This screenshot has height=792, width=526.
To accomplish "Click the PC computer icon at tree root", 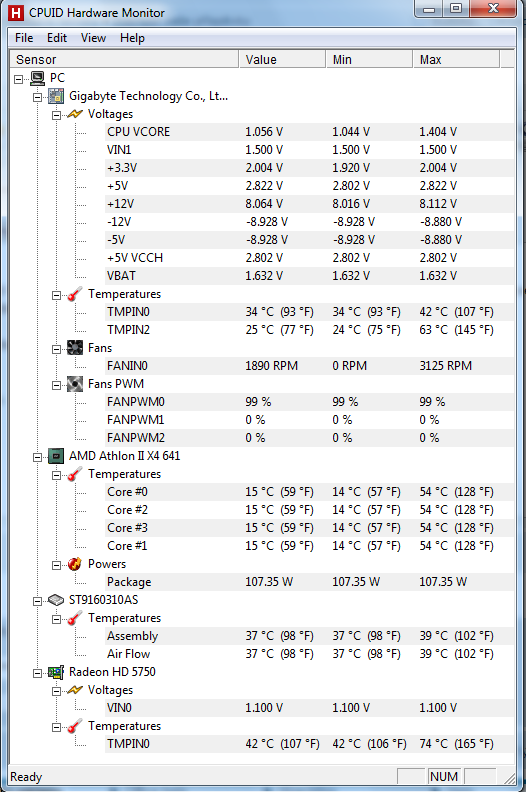I will [x=37, y=78].
